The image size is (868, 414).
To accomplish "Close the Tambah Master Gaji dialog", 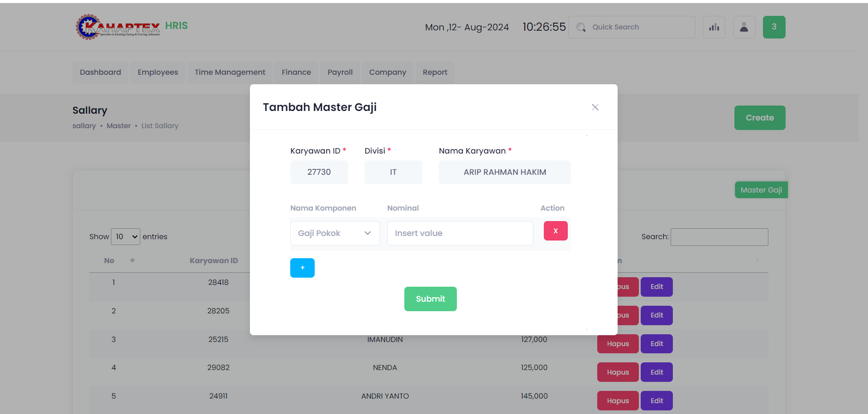I will (x=595, y=107).
